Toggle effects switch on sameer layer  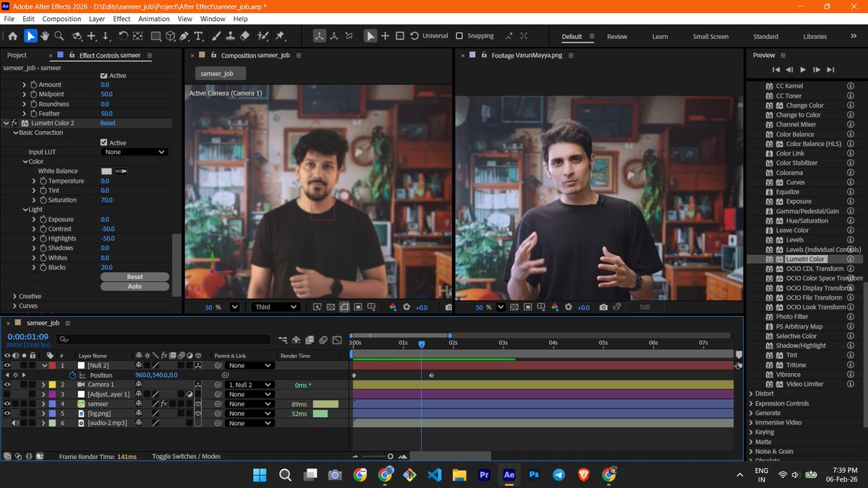click(x=163, y=403)
